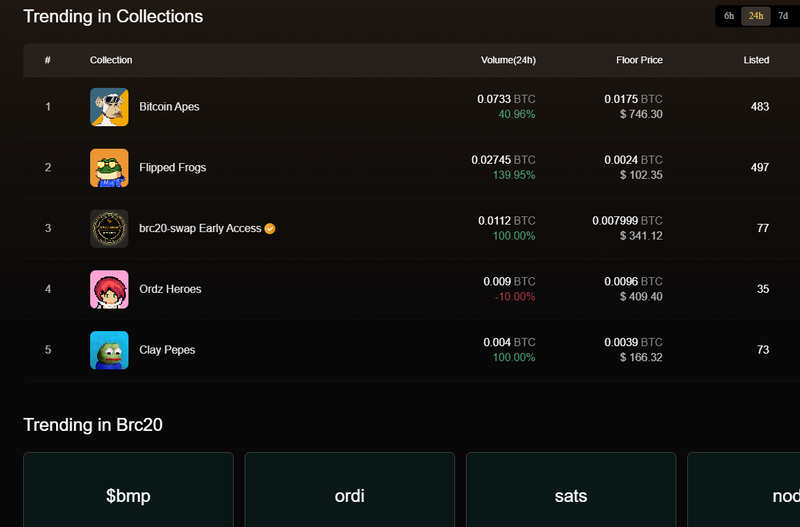Sort by the Volume(24h) column header

pyautogui.click(x=508, y=60)
